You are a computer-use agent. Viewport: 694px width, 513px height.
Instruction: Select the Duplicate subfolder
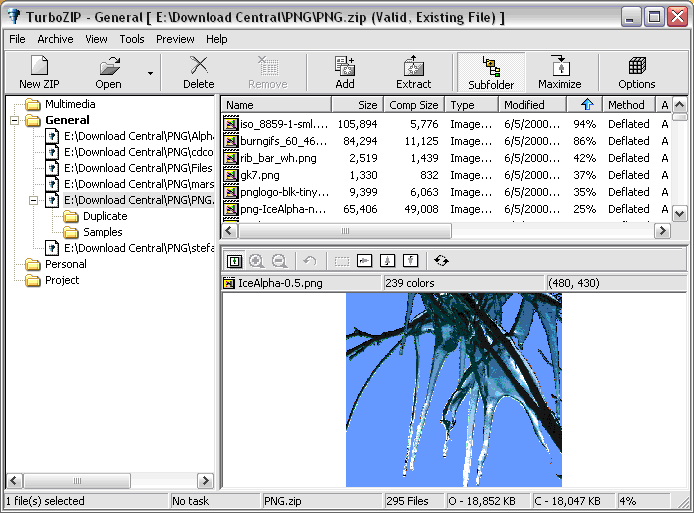[105, 216]
